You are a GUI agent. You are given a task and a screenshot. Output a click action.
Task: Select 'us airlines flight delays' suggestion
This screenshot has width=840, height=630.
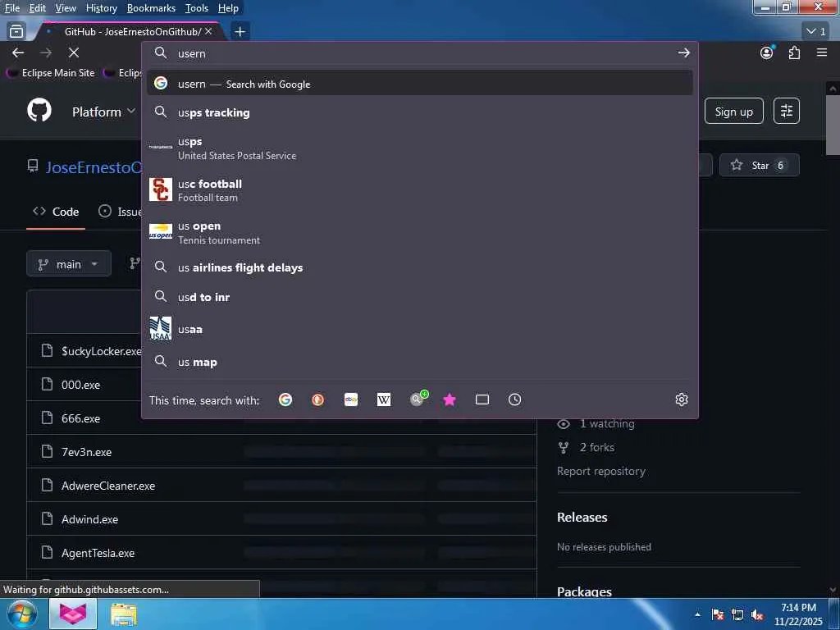(x=420, y=267)
